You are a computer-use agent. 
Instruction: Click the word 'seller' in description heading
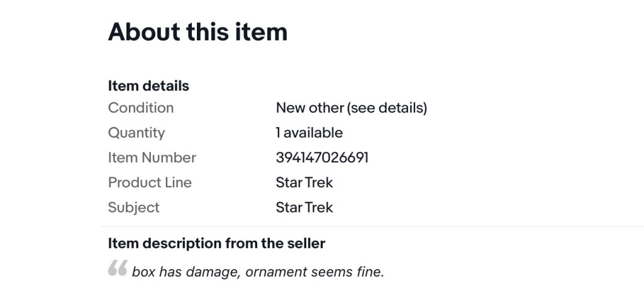[304, 243]
